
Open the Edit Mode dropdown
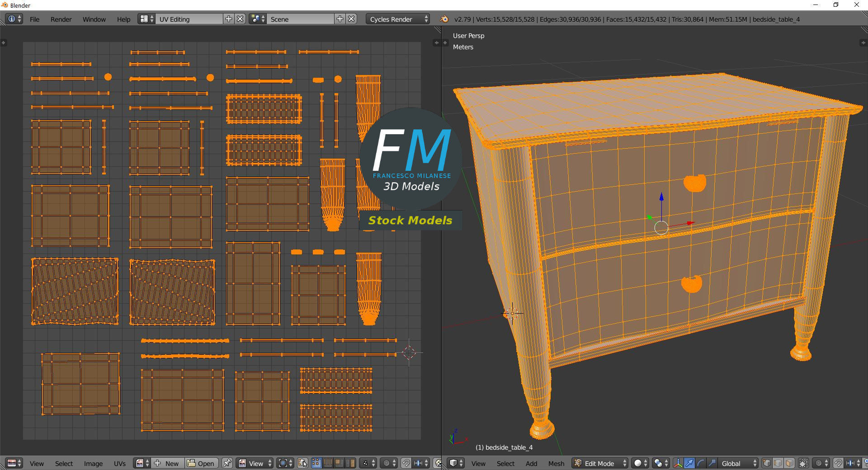tap(600, 463)
